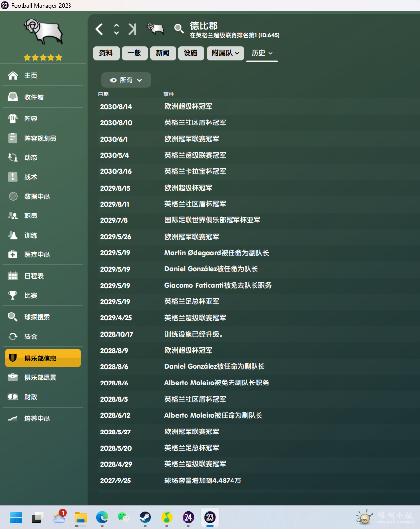Open 收件箱 inbox in sidebar
Image resolution: width=420 pixels, height=529 pixels.
[34, 97]
